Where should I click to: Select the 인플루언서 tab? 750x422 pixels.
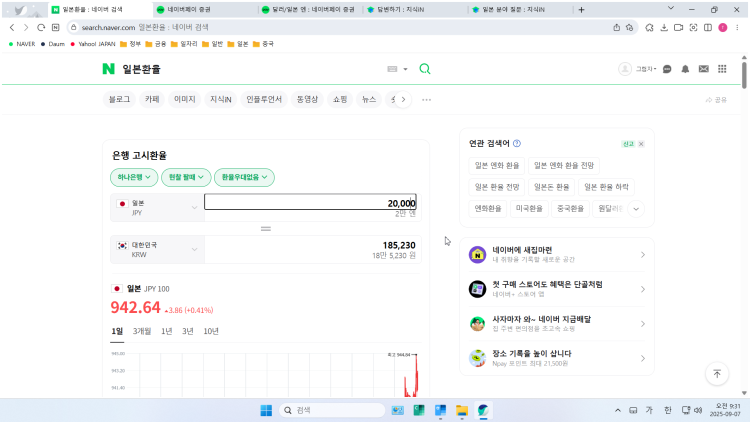click(x=264, y=100)
